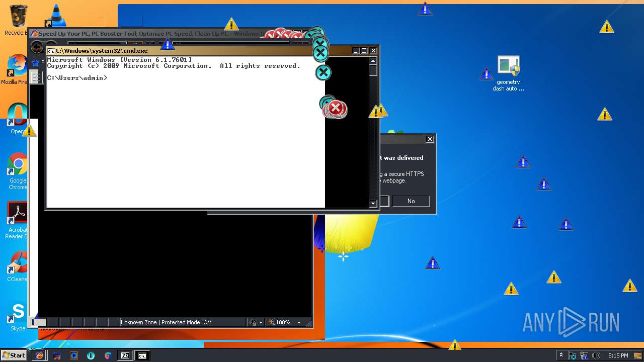Click Unknown Zone Protected Mode status text

166,322
